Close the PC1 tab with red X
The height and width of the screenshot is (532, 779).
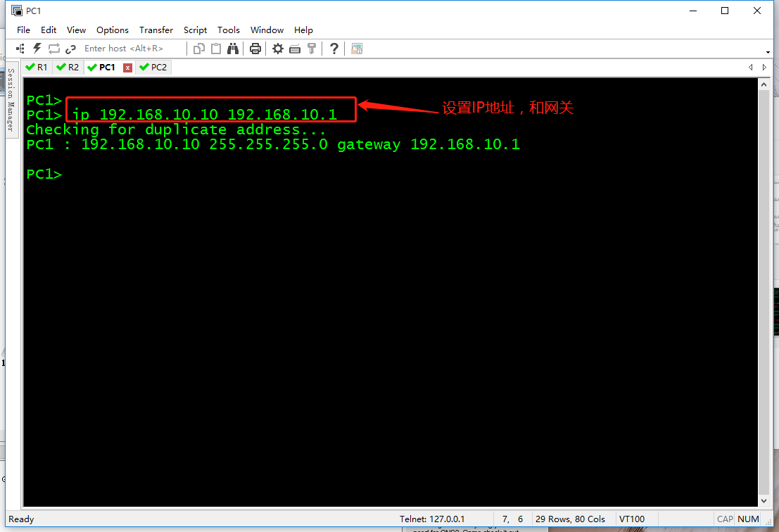tap(127, 68)
